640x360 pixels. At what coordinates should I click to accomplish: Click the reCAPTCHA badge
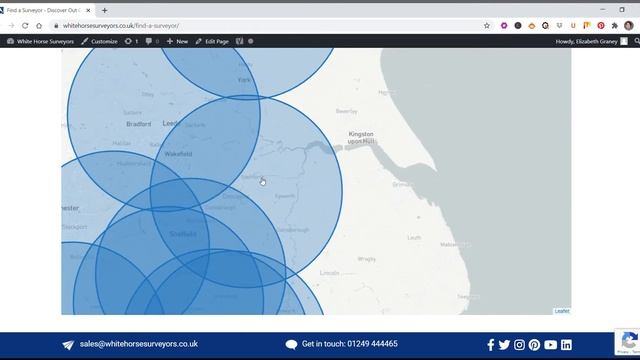point(628,342)
